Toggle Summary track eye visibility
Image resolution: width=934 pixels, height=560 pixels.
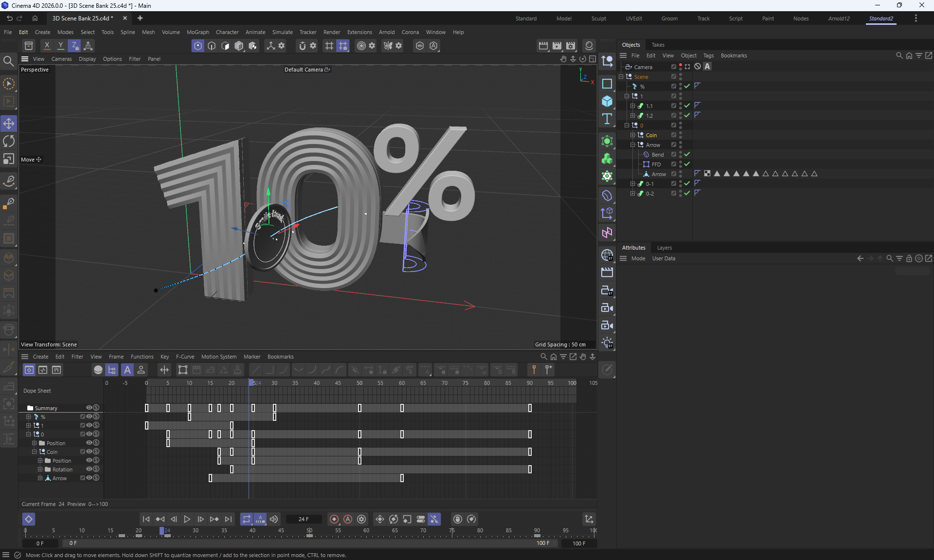[89, 408]
